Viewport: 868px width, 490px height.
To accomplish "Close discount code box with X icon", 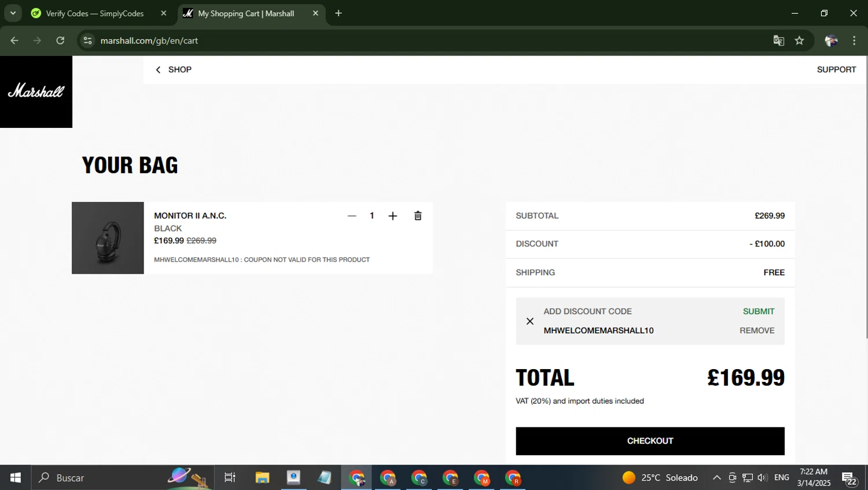I will click(530, 321).
